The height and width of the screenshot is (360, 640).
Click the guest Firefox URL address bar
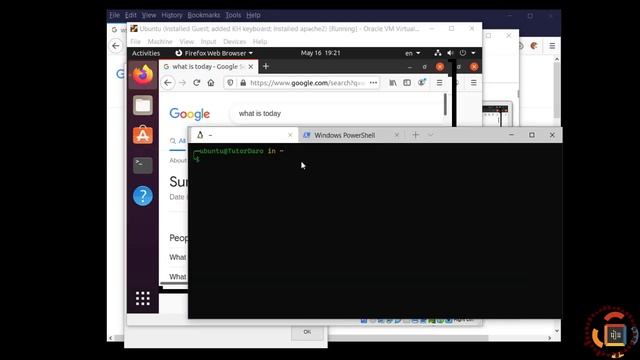coord(302,83)
